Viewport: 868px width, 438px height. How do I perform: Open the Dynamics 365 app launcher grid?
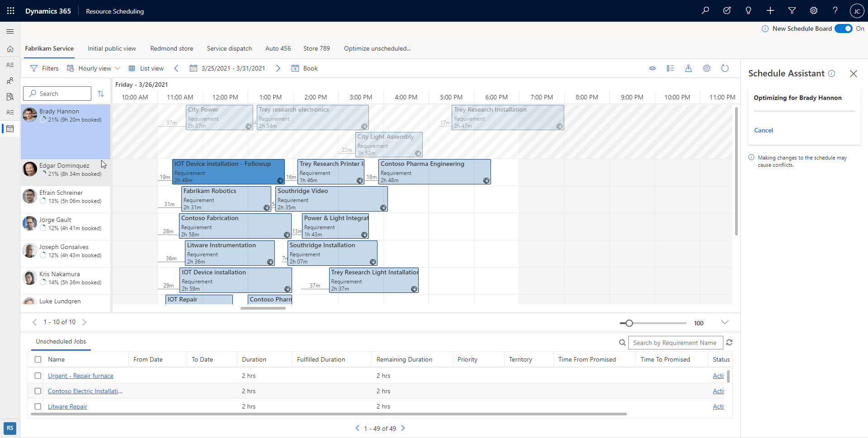click(11, 11)
